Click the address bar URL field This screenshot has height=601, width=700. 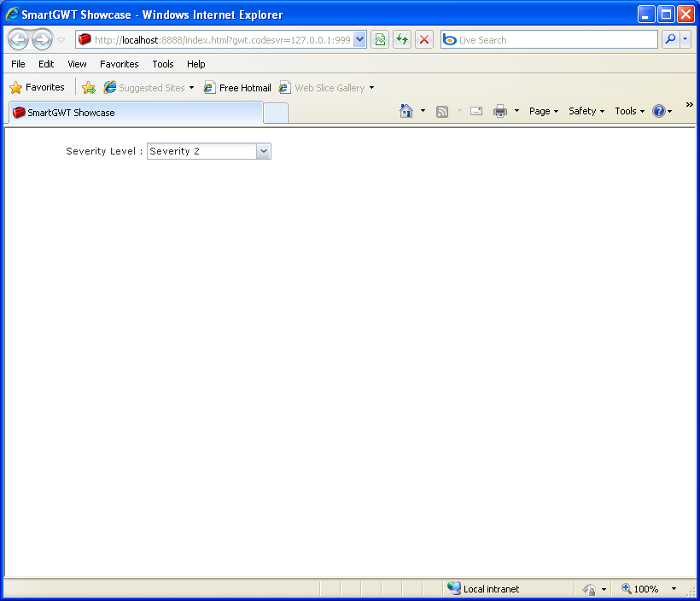[214, 40]
